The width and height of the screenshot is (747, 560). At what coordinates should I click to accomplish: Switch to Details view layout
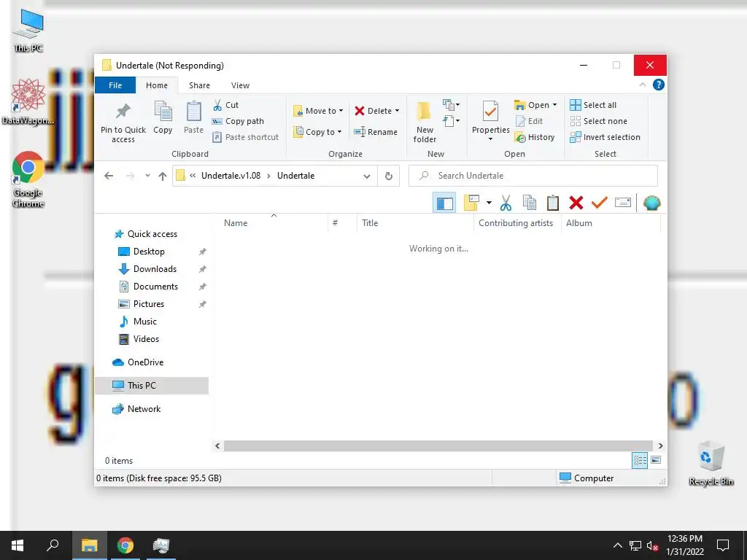[x=640, y=460]
